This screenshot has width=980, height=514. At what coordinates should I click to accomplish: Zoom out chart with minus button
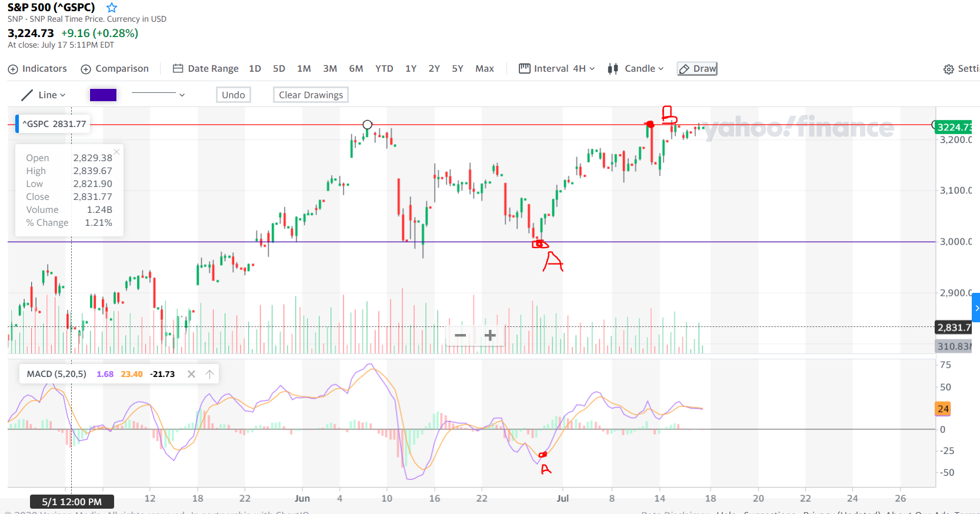(461, 336)
